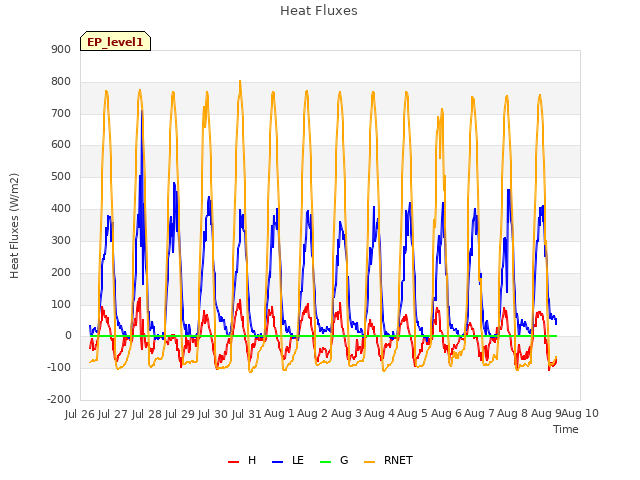Screen dimensions: 640x480
Task: Click the 900 y-axis tick label
Action: point(61,49)
